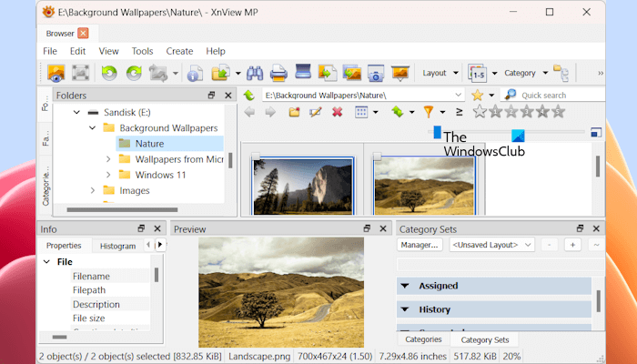Collapse the Background Wallpapers folder

[x=93, y=128]
